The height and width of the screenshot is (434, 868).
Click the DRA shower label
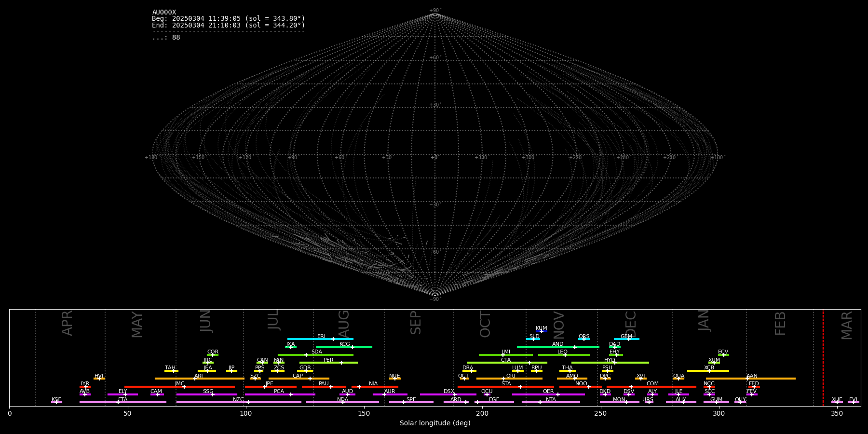[468, 368]
